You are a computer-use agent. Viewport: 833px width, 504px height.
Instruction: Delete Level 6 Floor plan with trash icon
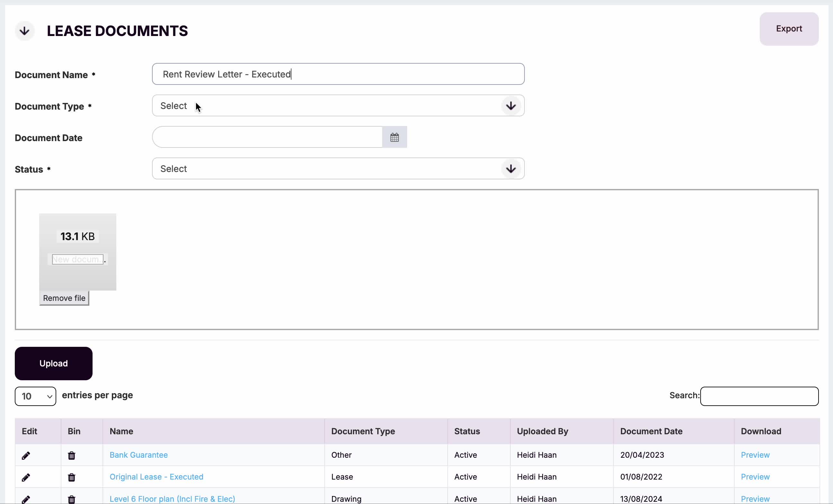[x=71, y=500]
